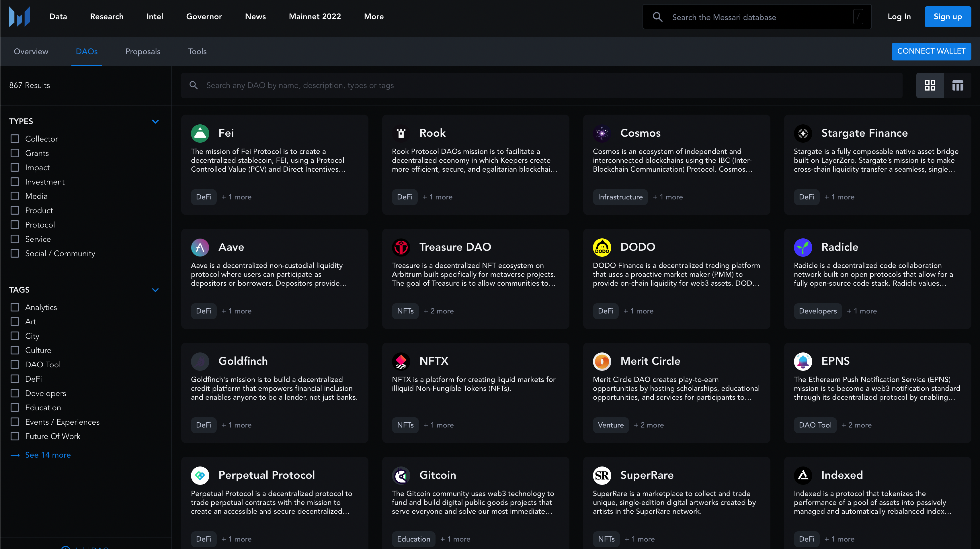Enable the Investment type checkbox
Image resolution: width=980 pixels, height=549 pixels.
click(x=15, y=182)
